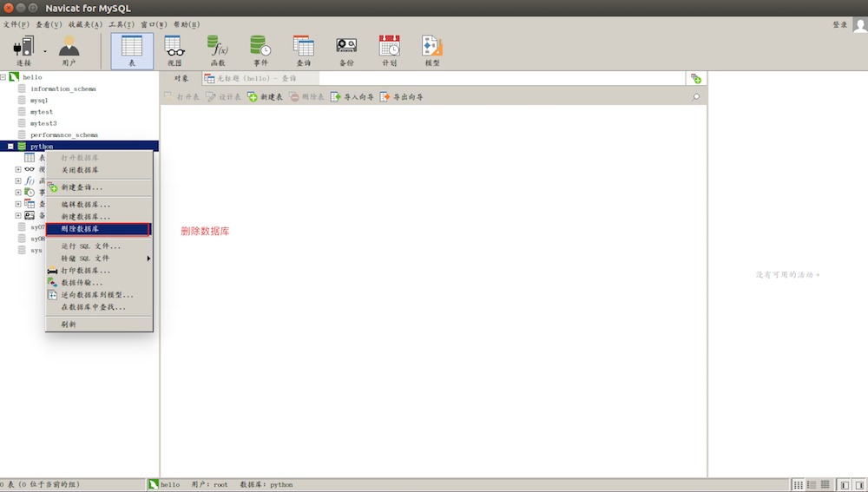The width and height of the screenshot is (868, 492).
Task: Select the mytest3 database in tree
Action: click(x=43, y=123)
